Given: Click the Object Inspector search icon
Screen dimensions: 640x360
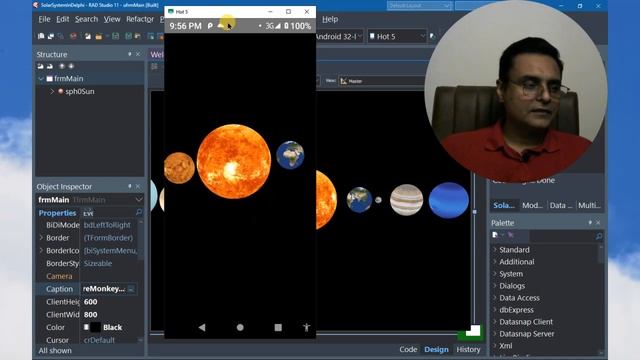Looking at the screenshot, I should tap(139, 212).
